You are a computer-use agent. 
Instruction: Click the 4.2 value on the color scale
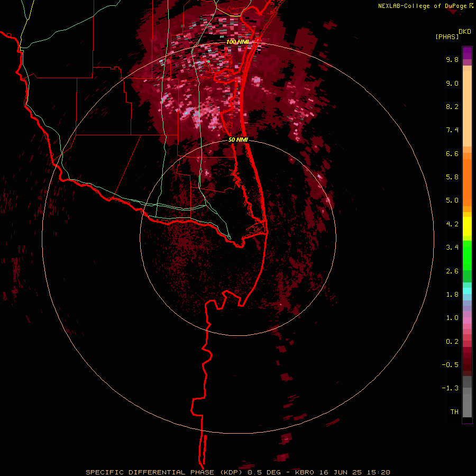pos(452,224)
